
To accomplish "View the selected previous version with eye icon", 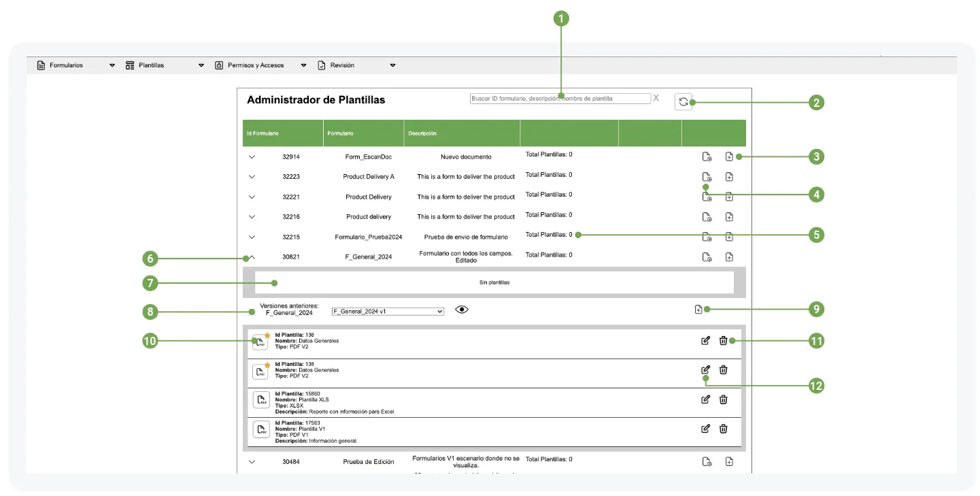I will [462, 310].
